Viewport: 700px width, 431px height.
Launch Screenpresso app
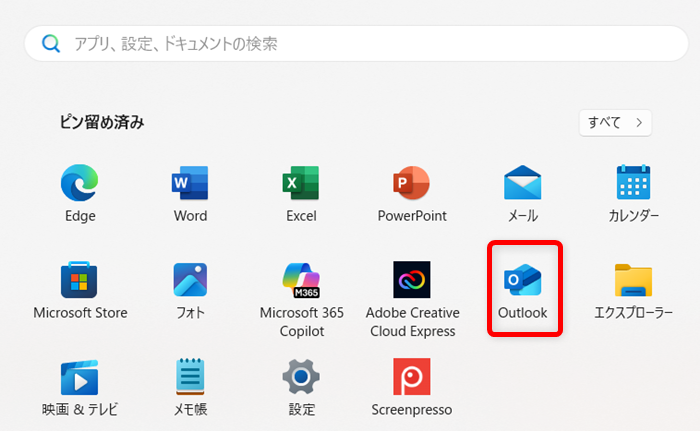[412, 378]
